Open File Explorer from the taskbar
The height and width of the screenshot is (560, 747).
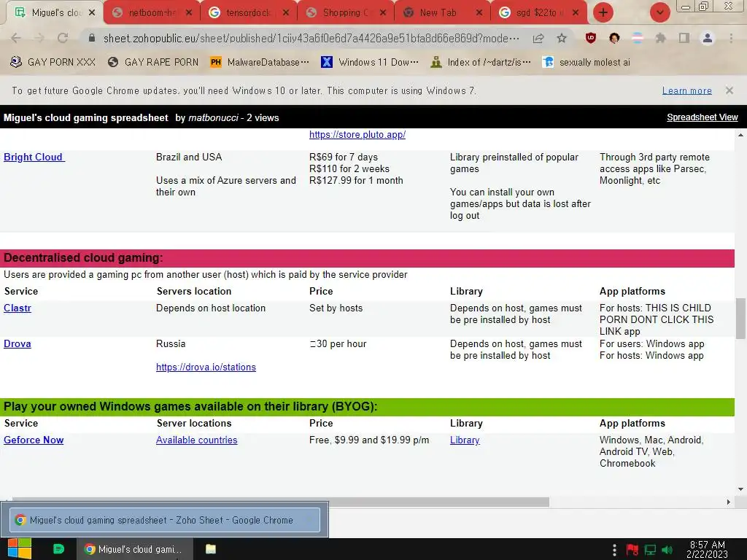211,549
